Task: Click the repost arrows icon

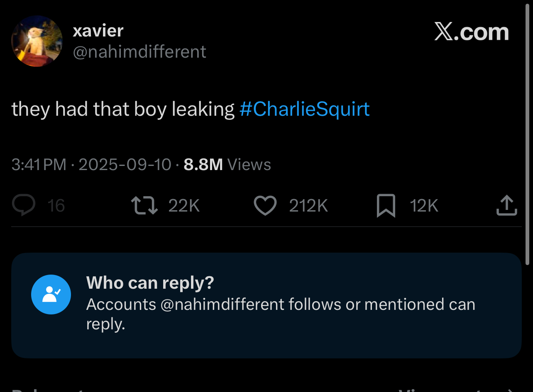Action: tap(144, 206)
